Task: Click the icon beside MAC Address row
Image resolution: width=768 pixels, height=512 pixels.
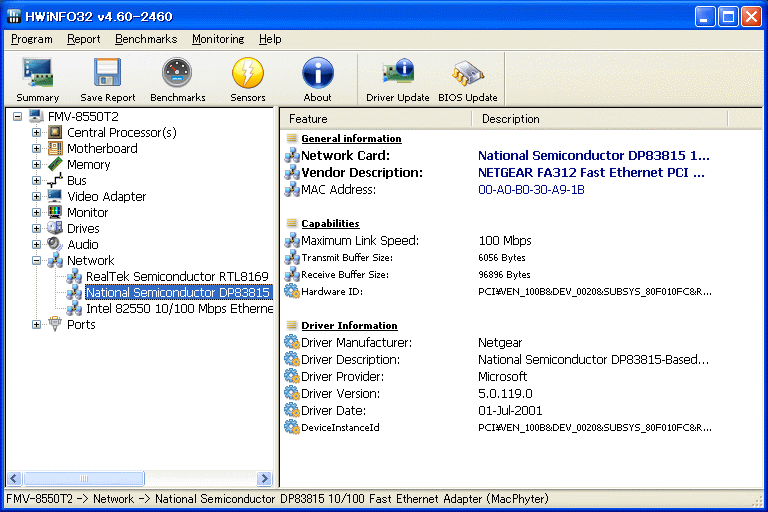Action: pos(292,189)
